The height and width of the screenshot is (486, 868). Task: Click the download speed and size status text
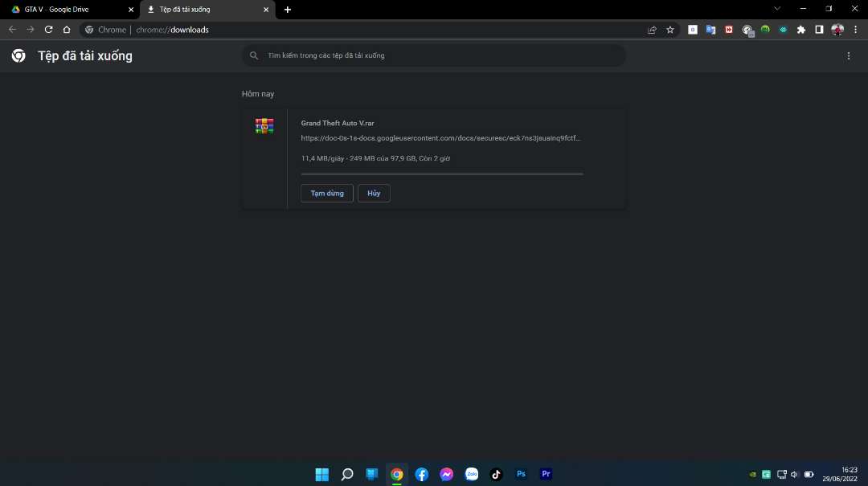pos(375,158)
